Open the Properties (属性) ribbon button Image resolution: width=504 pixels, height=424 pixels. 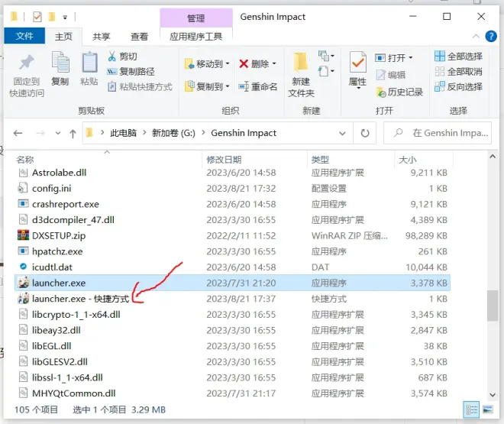point(357,70)
